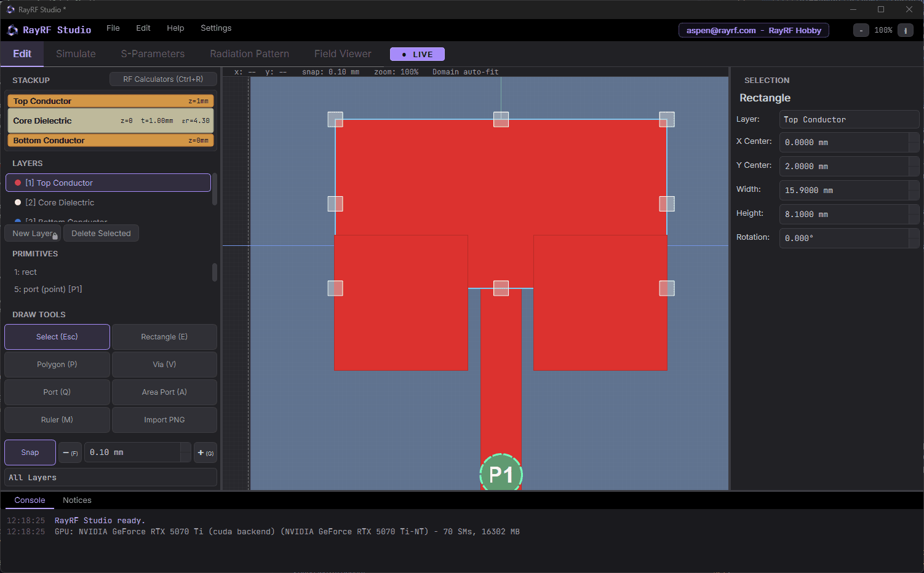Select the top-left resize handle of rectangle
Screen dimensions: 924x573
tap(335, 119)
